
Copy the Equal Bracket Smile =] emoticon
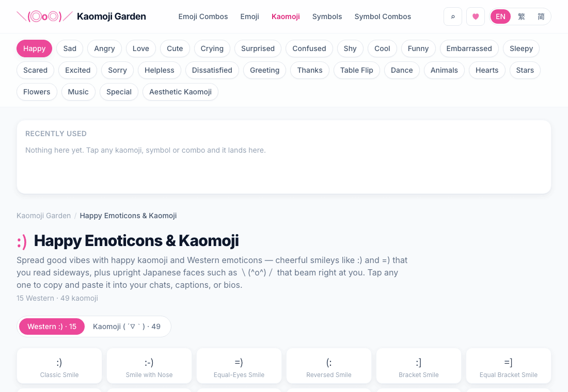click(509, 366)
